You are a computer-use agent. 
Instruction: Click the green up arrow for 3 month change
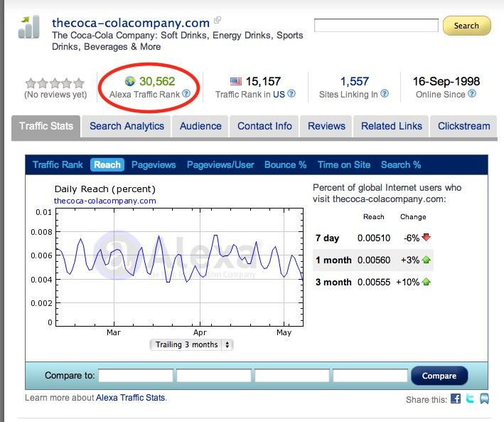coord(427,282)
